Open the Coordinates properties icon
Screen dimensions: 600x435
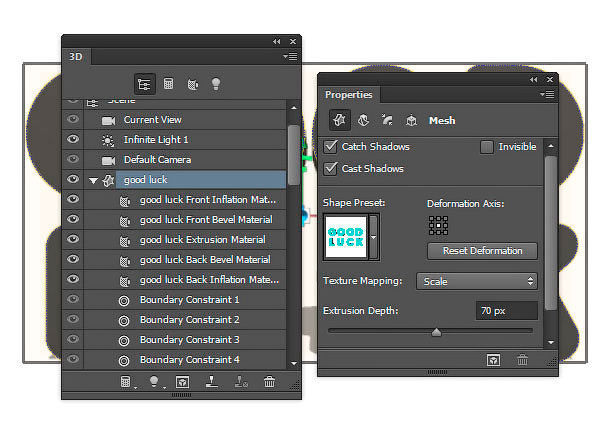click(411, 121)
